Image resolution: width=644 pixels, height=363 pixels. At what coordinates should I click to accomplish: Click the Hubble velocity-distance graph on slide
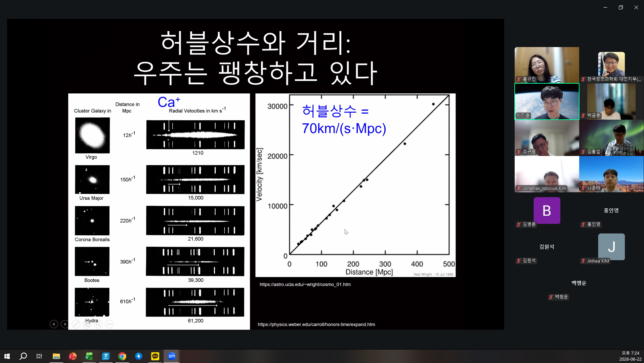click(355, 185)
